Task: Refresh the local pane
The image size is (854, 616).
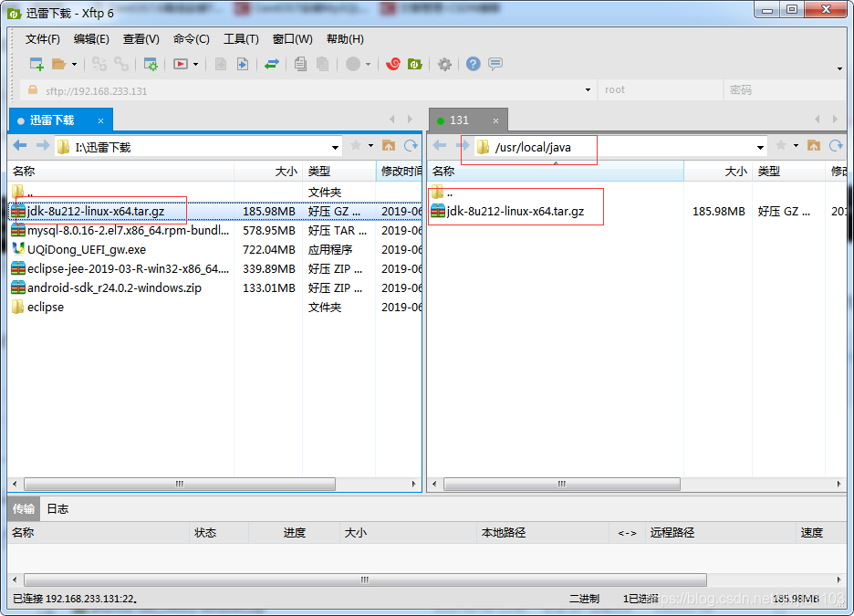Action: (x=411, y=145)
